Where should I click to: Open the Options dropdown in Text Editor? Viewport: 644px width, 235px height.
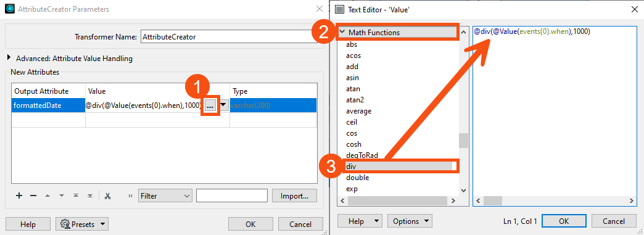tap(410, 221)
